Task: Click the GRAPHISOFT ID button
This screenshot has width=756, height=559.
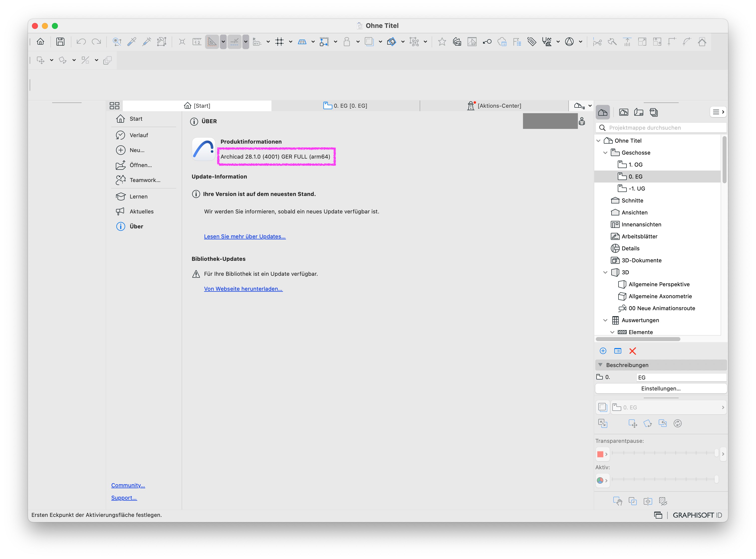Action: [697, 515]
